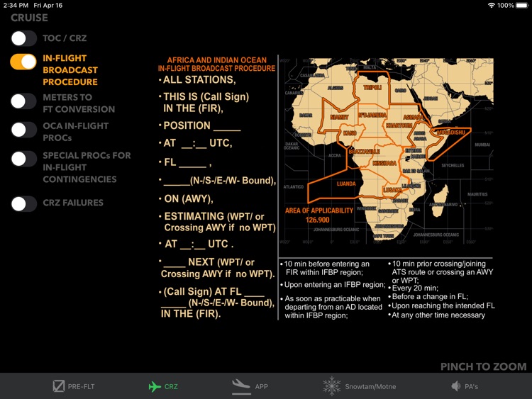The height and width of the screenshot is (399, 532).
Task: Tap the Snowtam/Motne snowflake icon
Action: click(331, 386)
